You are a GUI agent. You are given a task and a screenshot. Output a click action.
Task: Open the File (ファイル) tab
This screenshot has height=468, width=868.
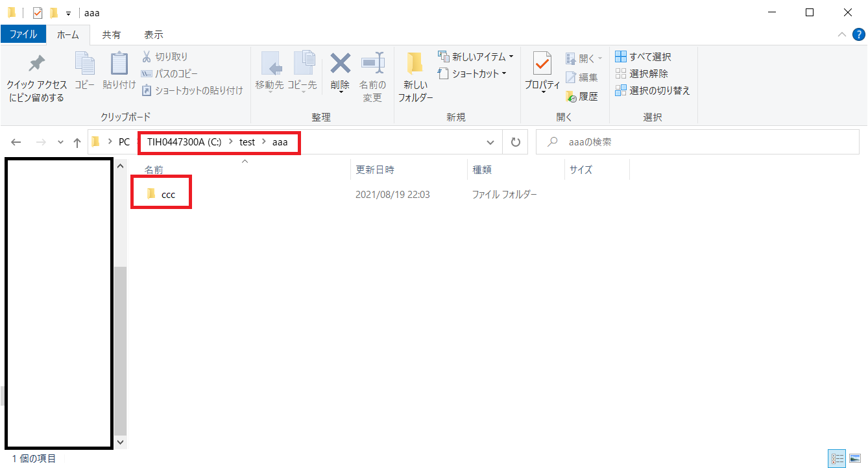coord(23,34)
